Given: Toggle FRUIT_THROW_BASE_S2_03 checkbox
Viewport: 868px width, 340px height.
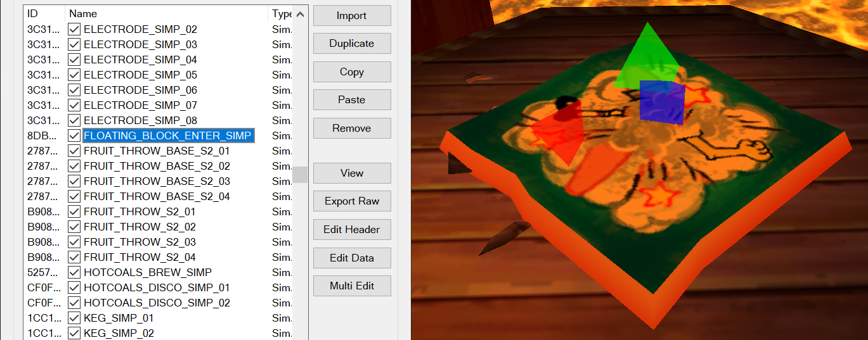Looking at the screenshot, I should 74,181.
